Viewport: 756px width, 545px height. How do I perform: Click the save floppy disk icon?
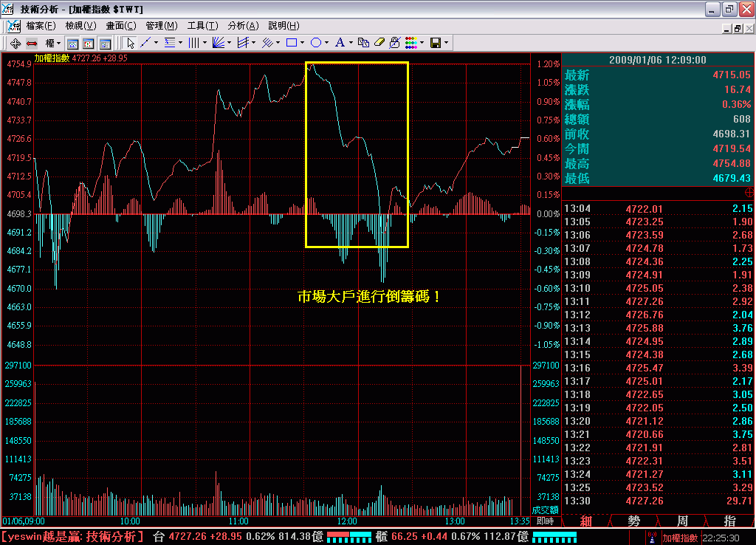point(436,44)
